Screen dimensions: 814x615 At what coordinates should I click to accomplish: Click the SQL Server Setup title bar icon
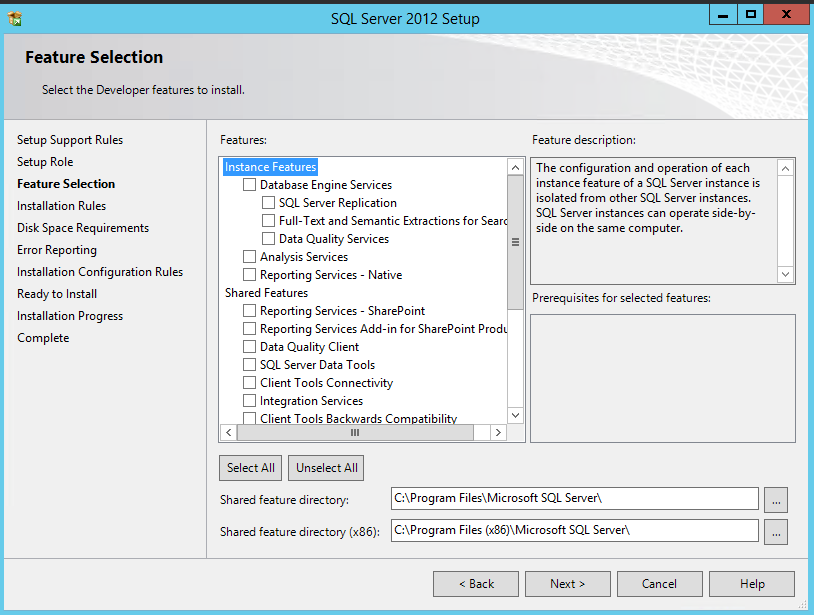coord(15,19)
